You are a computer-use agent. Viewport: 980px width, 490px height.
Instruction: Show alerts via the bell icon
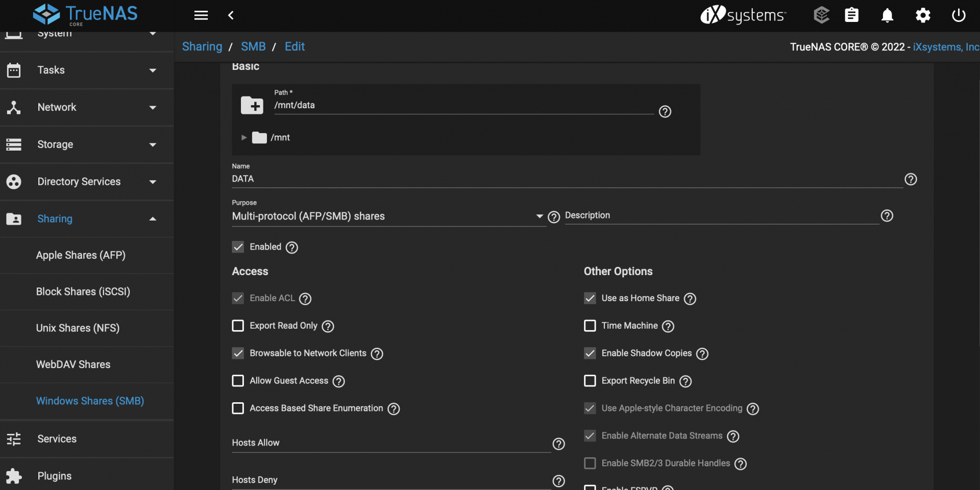[x=887, y=15]
